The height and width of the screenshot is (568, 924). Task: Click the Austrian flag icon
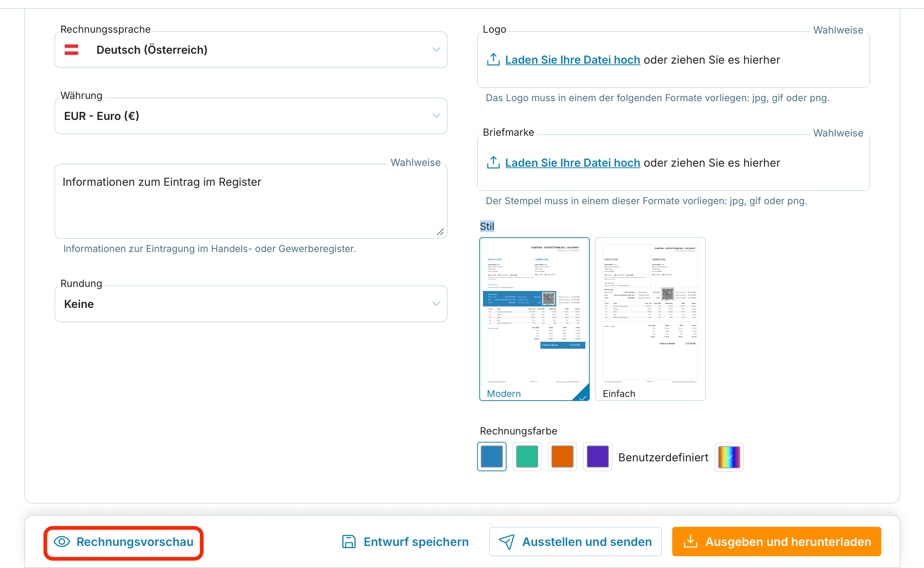click(71, 50)
